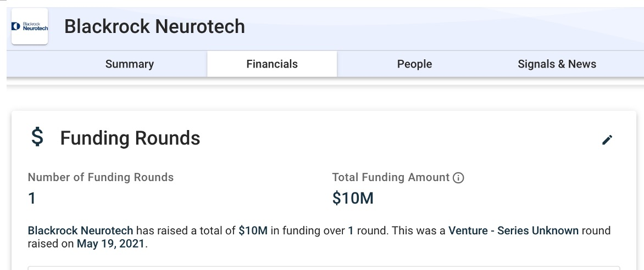
Task: Click the bold round count 1 in the sentence
Action: 351,230
